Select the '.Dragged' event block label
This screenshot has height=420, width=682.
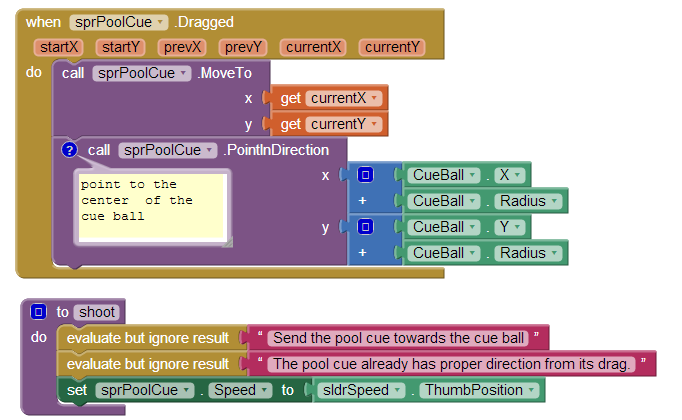coord(204,22)
